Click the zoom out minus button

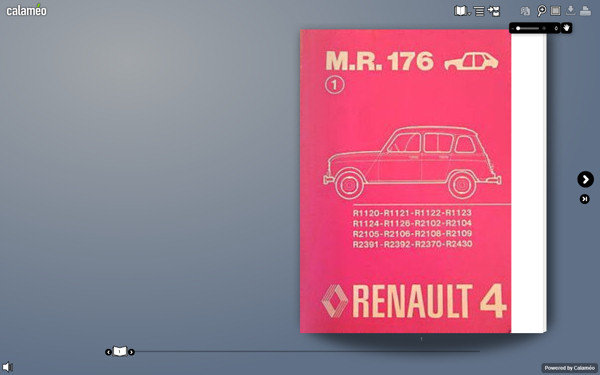pyautogui.click(x=513, y=28)
